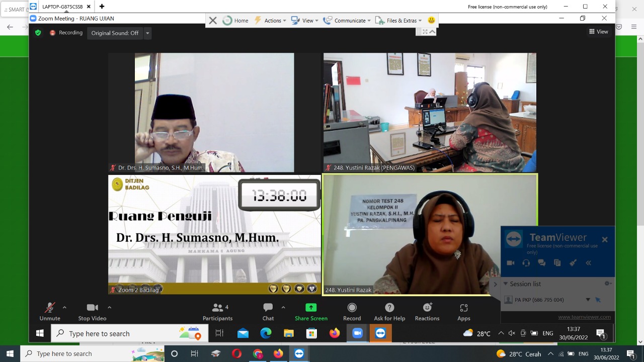
Task: Select the Dr. Drs. H. Sumasno video tile
Action: tap(214, 112)
